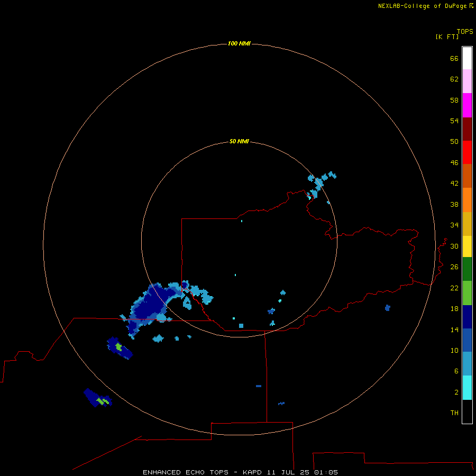The image size is (476, 476).
Task: Click the dark green 26 swatch
Action: tap(467, 269)
